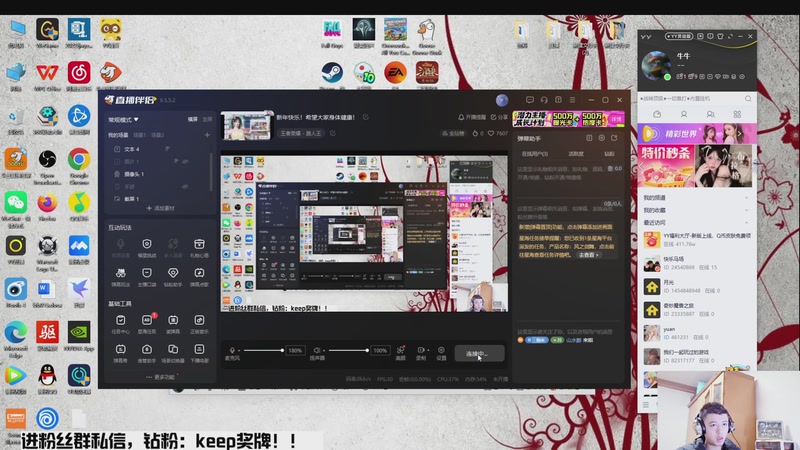Open the 正版音乐 music tool

199,323
